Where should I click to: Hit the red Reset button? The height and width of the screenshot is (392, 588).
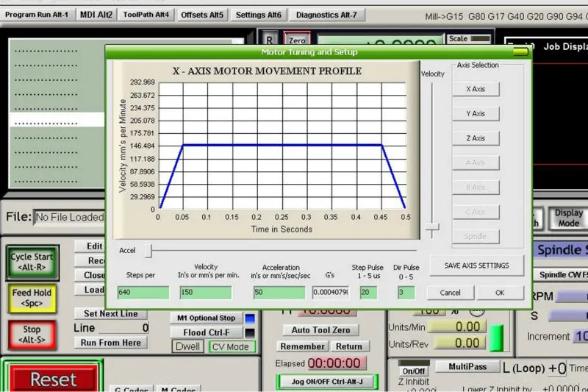point(53,379)
